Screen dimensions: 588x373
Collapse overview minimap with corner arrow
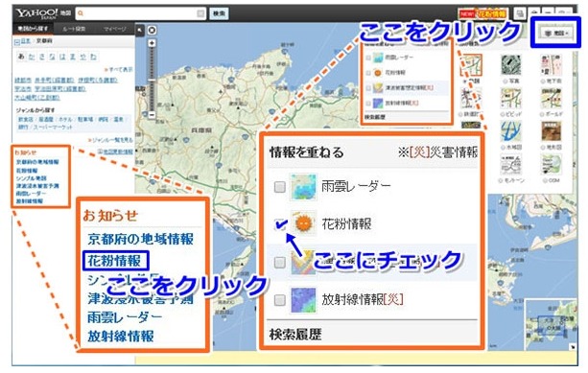tap(573, 347)
